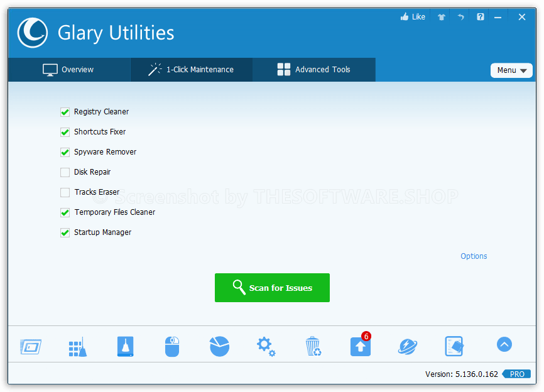
Task: Disable the Spyware Remover checkbox
Action: pyautogui.click(x=65, y=152)
